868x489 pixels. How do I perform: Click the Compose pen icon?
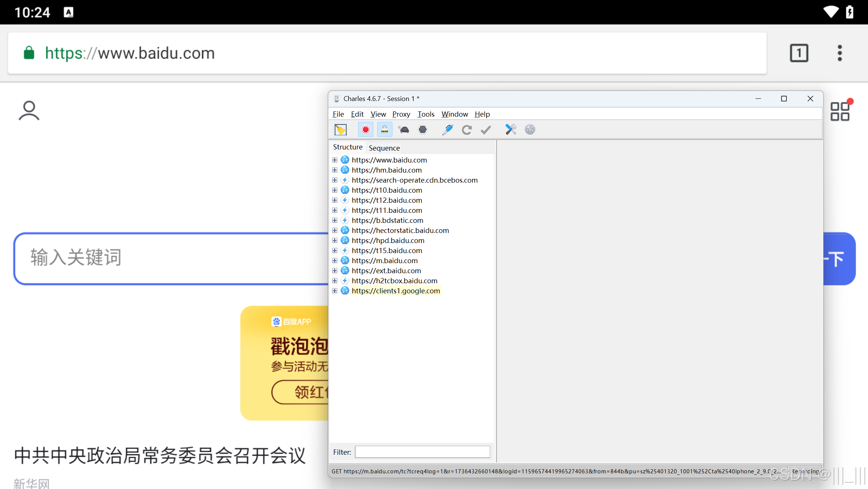click(448, 130)
